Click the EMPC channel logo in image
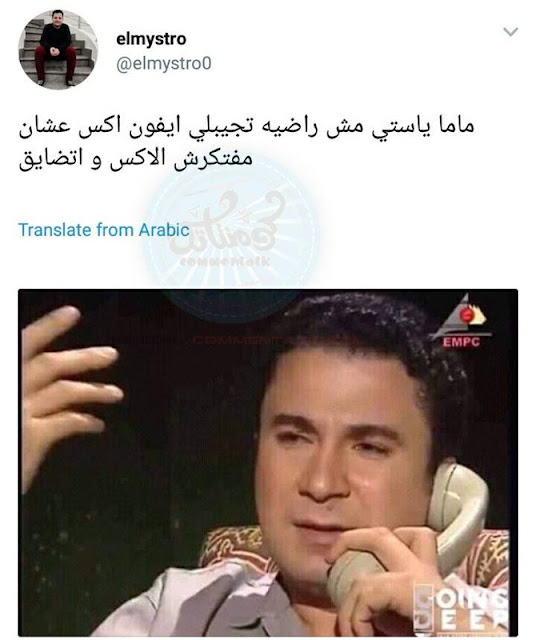This screenshot has width=536, height=640. coord(462,323)
